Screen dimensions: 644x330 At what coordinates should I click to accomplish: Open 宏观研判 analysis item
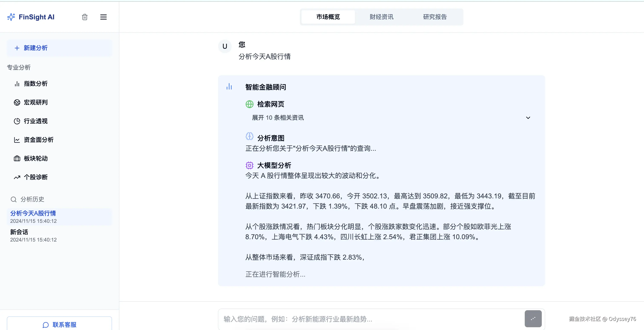[36, 102]
